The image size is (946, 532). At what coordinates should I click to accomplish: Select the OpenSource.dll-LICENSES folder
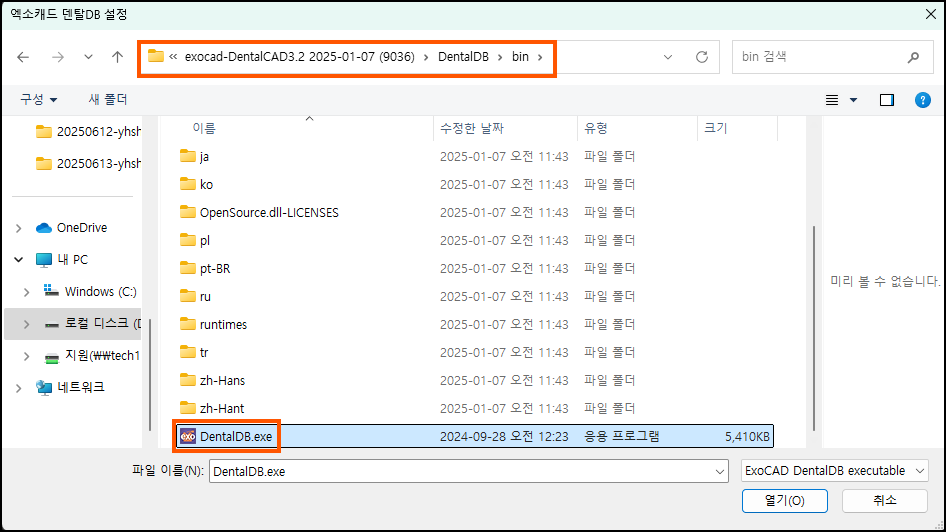pyautogui.click(x=268, y=212)
